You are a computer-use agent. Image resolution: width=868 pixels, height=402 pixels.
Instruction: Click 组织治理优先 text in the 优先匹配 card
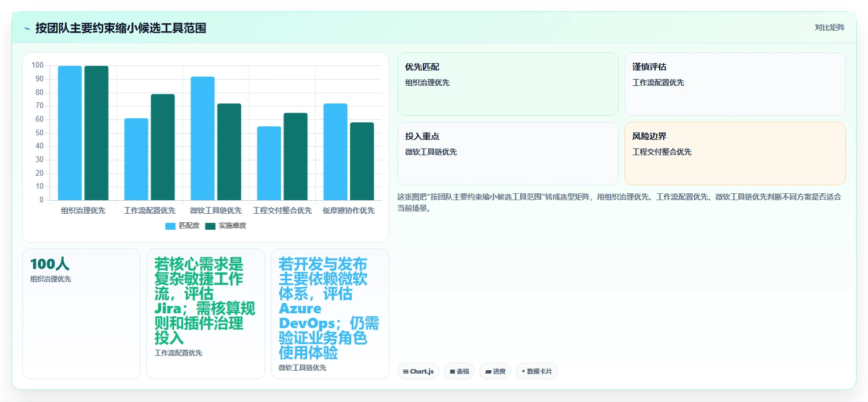pyautogui.click(x=427, y=82)
